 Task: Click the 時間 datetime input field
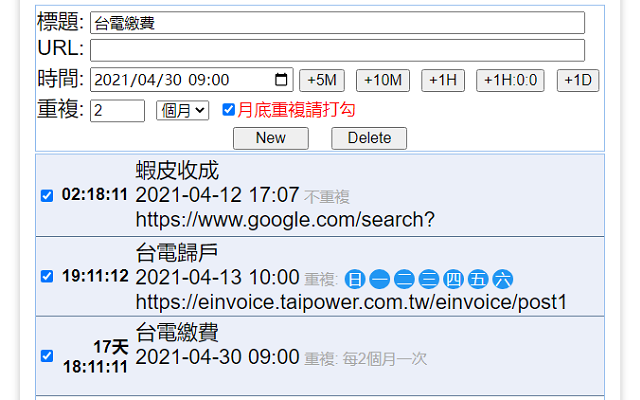click(192, 80)
